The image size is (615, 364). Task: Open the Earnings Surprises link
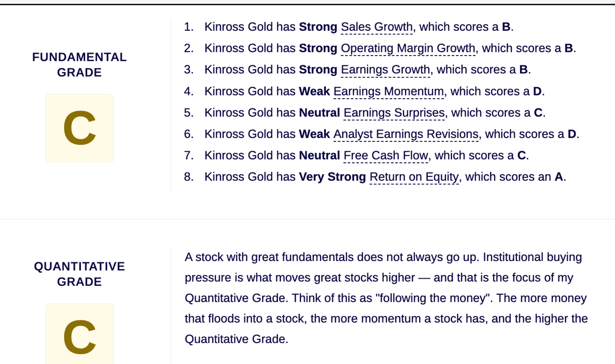tap(394, 113)
